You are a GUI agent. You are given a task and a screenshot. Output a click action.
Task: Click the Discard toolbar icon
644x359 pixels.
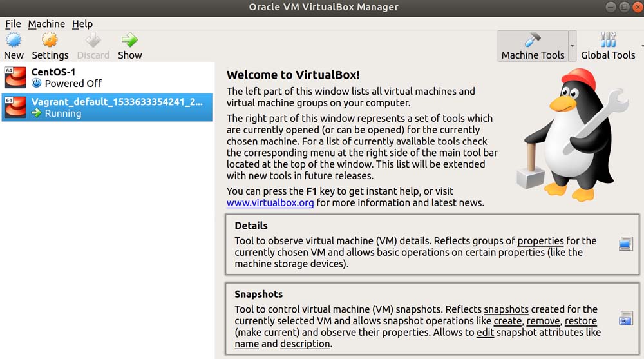coord(93,40)
